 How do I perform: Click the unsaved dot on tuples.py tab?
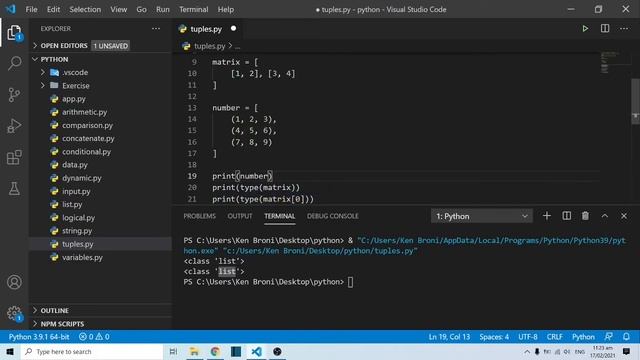pos(233,29)
